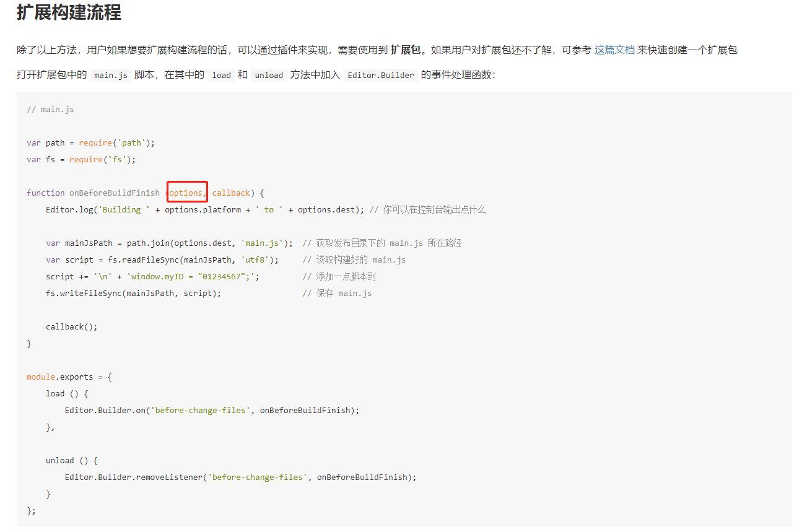Click inline code "load" in the paragraph
This screenshot has width=802, height=532.
point(221,76)
